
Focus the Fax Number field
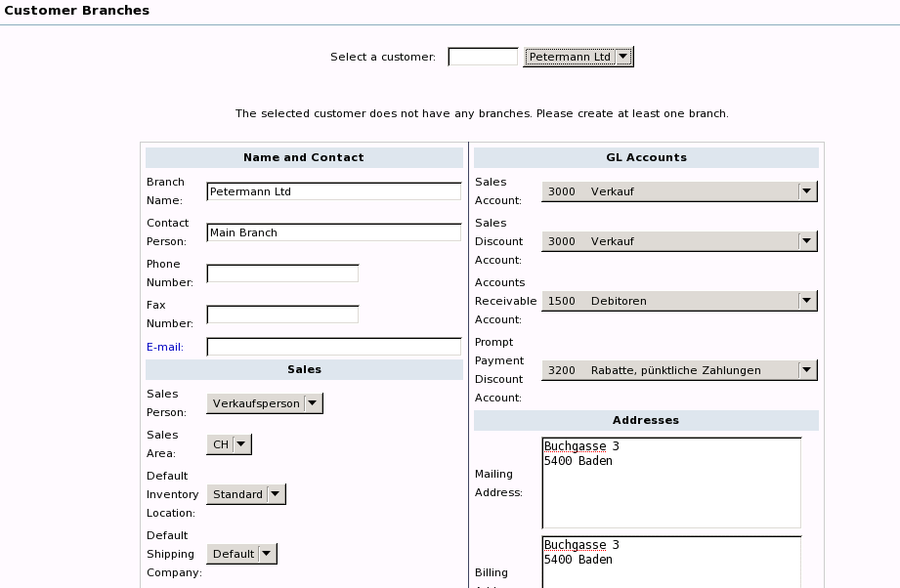(282, 315)
